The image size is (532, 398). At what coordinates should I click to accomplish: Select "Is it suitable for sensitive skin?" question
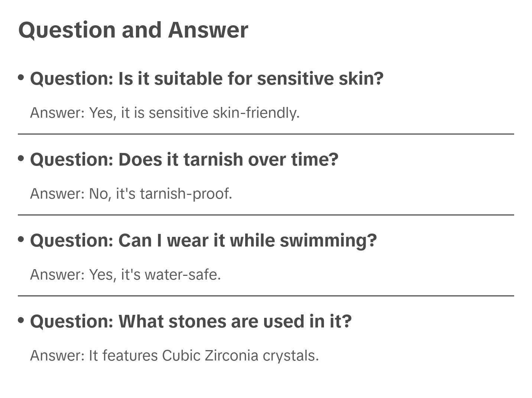click(x=207, y=79)
